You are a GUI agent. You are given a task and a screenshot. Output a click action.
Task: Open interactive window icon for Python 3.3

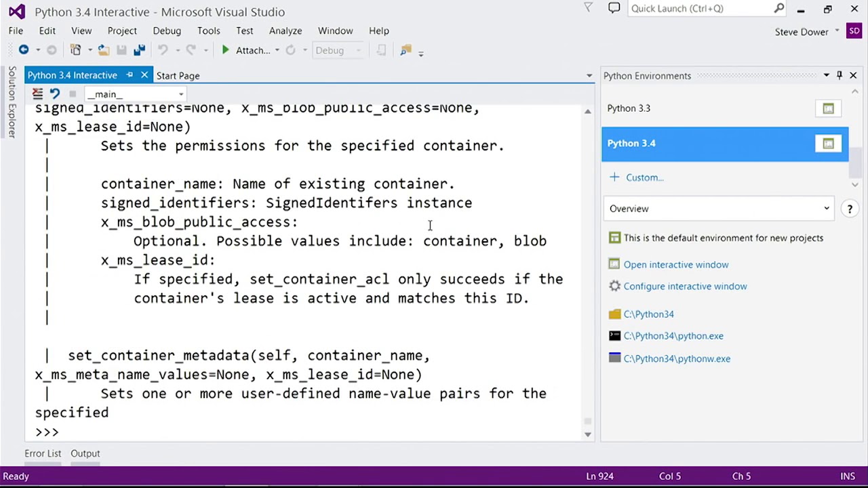828,108
